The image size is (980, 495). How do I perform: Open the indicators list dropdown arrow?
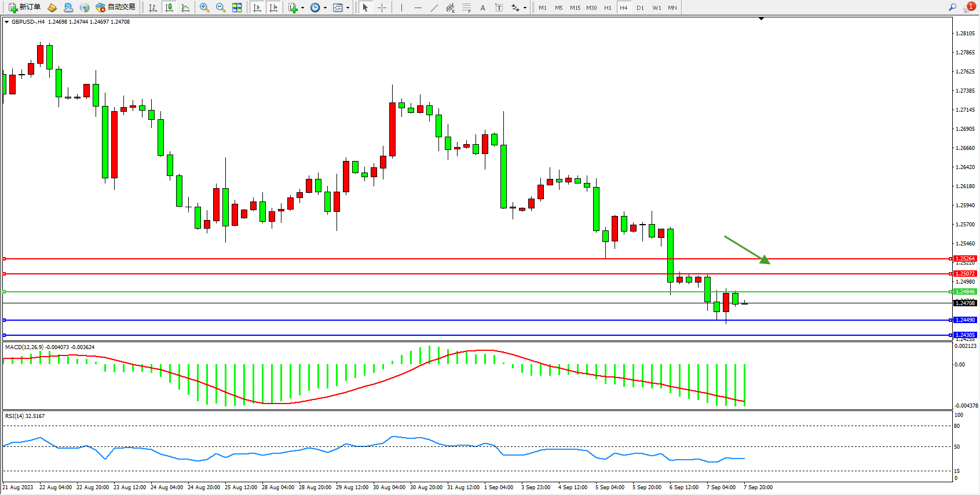click(302, 8)
